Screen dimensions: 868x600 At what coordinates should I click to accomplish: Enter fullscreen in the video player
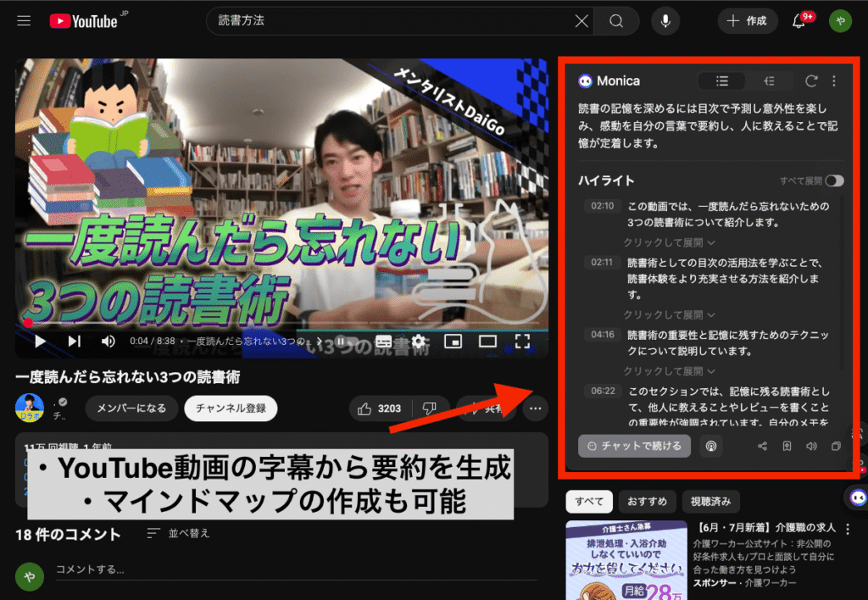click(x=522, y=341)
